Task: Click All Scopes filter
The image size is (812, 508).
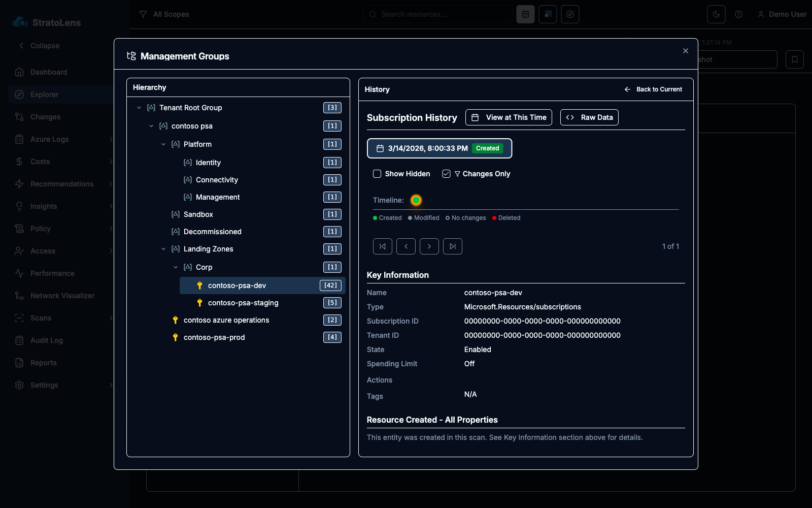Action: tap(164, 14)
